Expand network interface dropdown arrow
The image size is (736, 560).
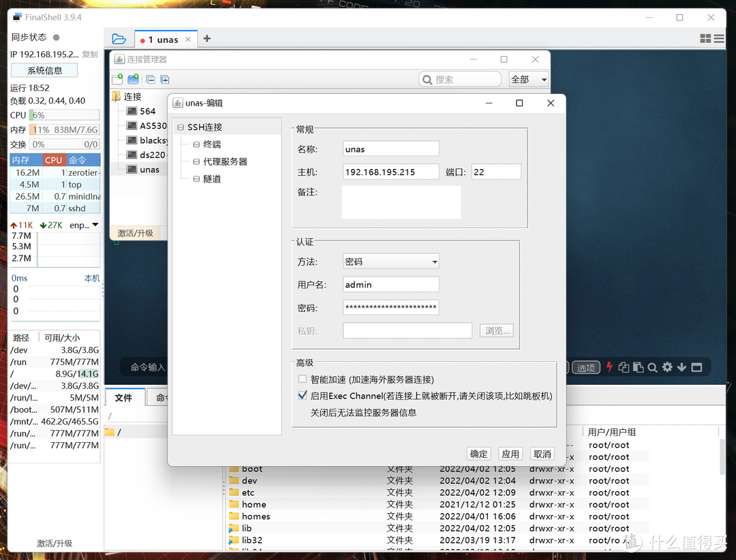pos(95,225)
